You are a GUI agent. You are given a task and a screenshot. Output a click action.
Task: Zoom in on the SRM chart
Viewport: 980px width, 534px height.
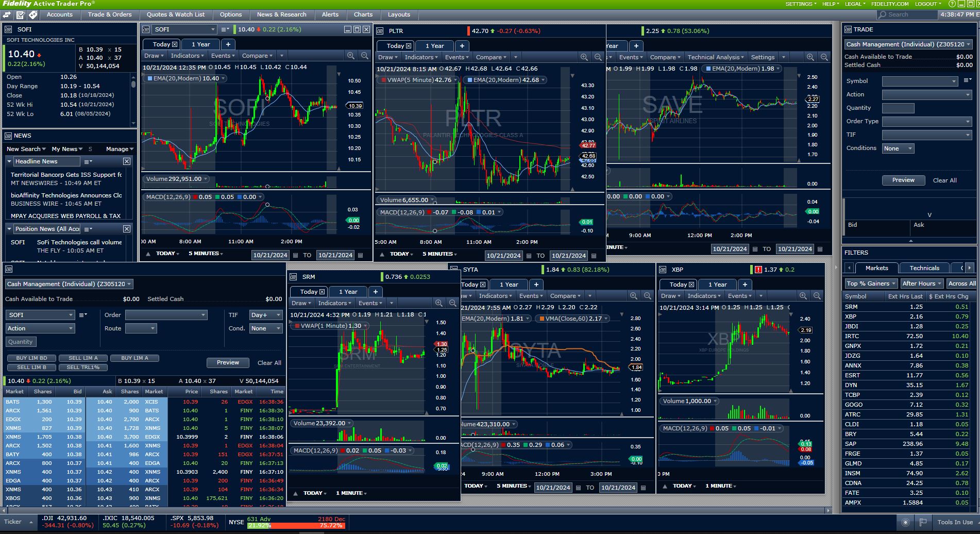[439, 303]
